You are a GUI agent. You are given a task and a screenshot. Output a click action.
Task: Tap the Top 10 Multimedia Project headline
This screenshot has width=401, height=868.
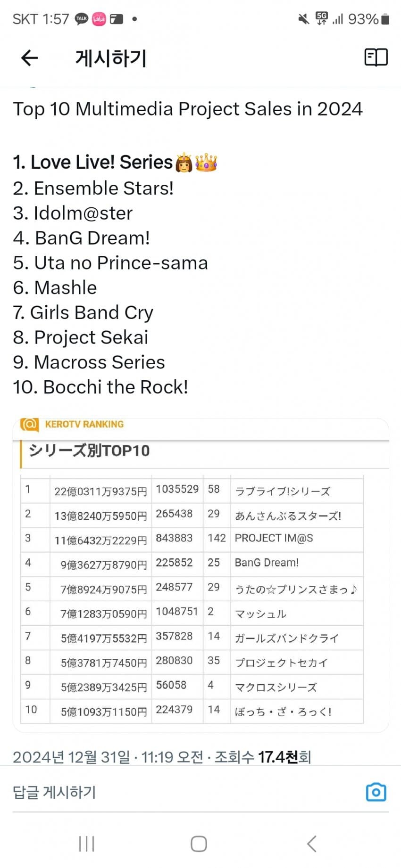[188, 109]
